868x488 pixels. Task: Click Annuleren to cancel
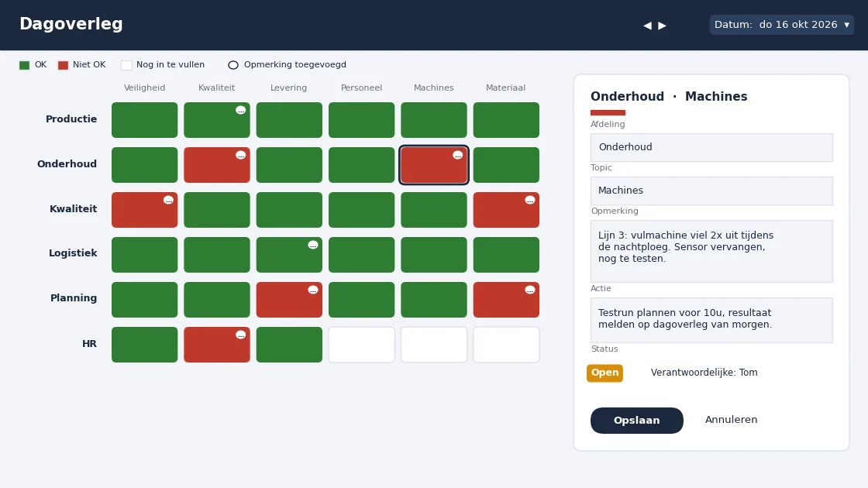click(x=731, y=420)
